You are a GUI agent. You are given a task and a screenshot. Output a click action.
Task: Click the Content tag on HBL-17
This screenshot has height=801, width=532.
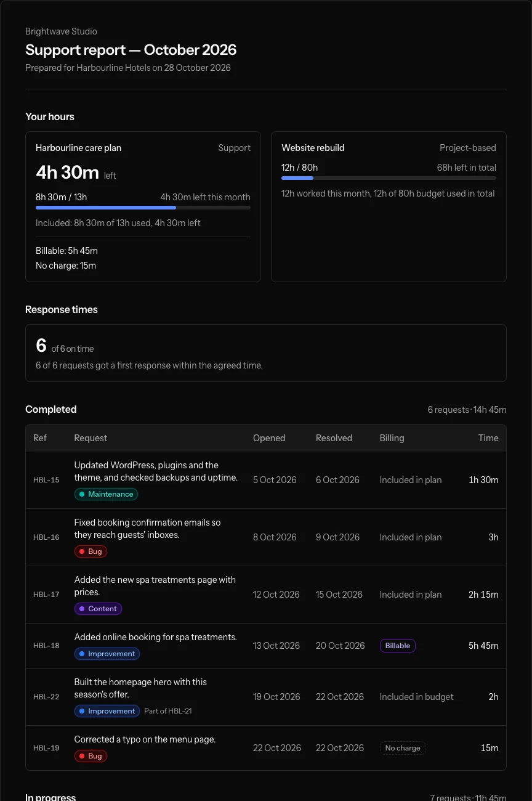coord(98,609)
